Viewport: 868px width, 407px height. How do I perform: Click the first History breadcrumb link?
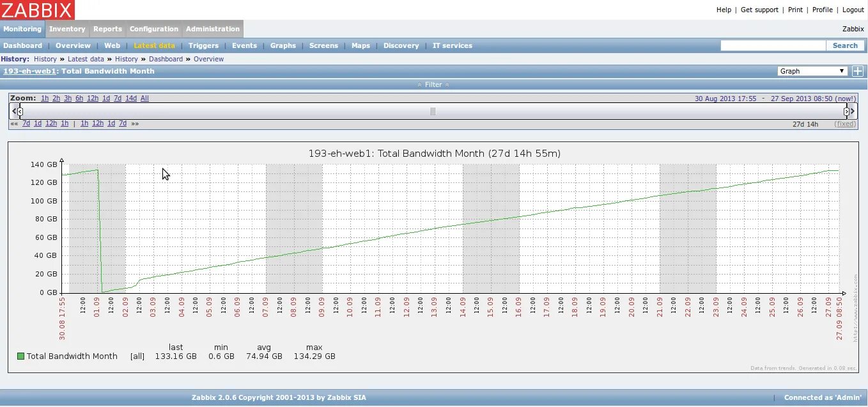[x=45, y=59]
